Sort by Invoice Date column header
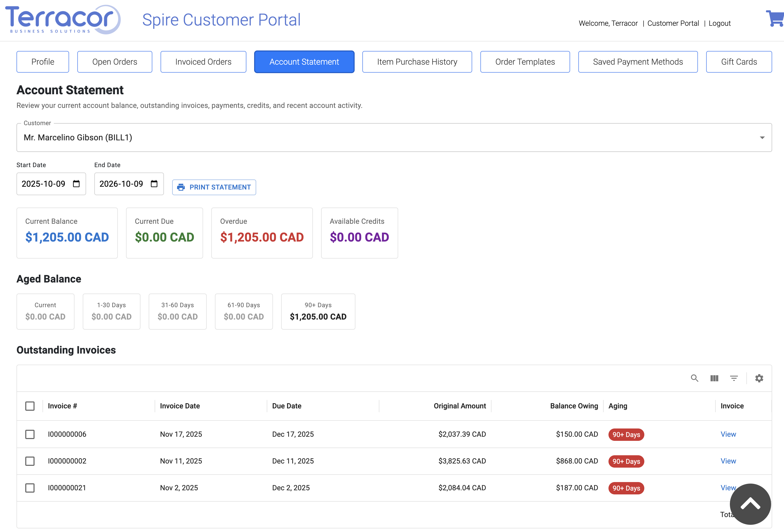 pos(180,406)
